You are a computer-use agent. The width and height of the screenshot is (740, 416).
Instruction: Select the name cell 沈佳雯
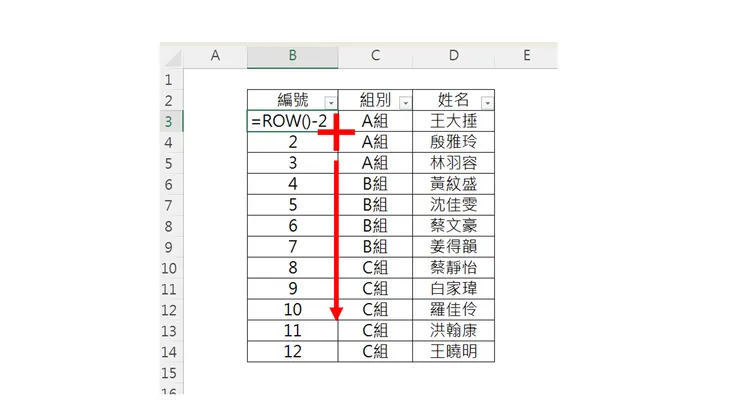click(454, 205)
